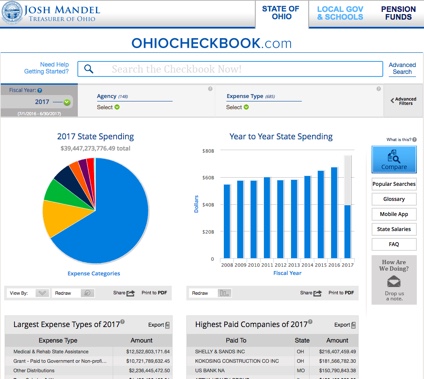Click amount $216,407,459.49
Screen dimensions: 424x379
tap(337, 352)
